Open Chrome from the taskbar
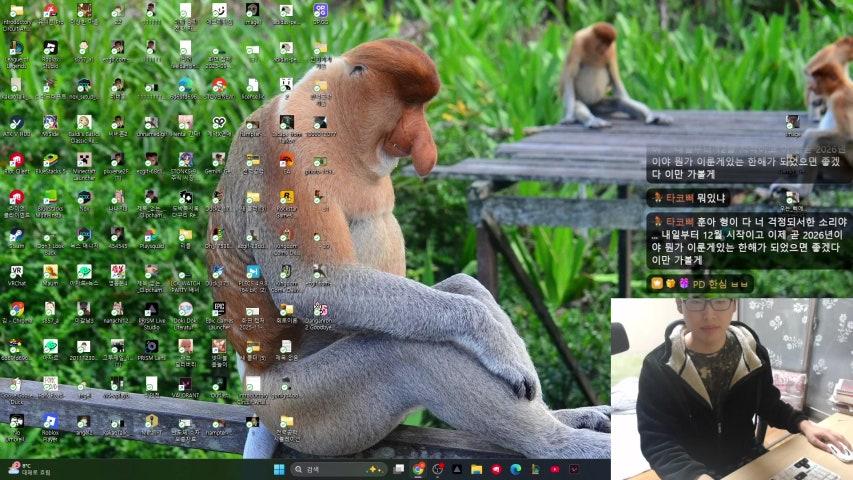Image resolution: width=853 pixels, height=480 pixels. 419,469
